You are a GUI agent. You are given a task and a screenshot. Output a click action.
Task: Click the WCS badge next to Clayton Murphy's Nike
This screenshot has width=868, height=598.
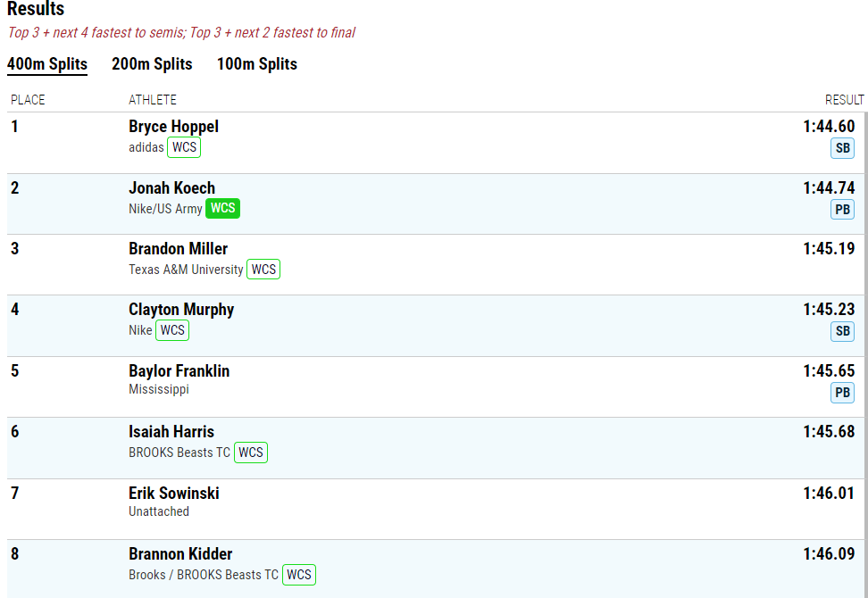[x=172, y=330]
